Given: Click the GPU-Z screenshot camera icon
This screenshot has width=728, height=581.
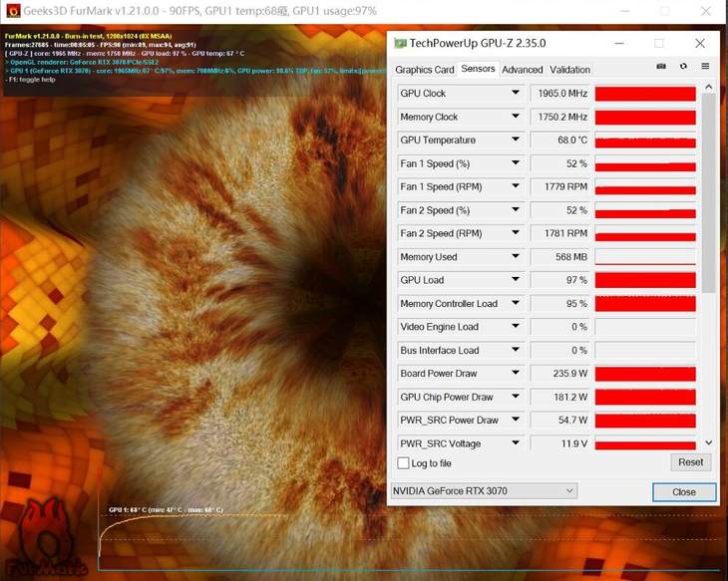Looking at the screenshot, I should [x=661, y=67].
